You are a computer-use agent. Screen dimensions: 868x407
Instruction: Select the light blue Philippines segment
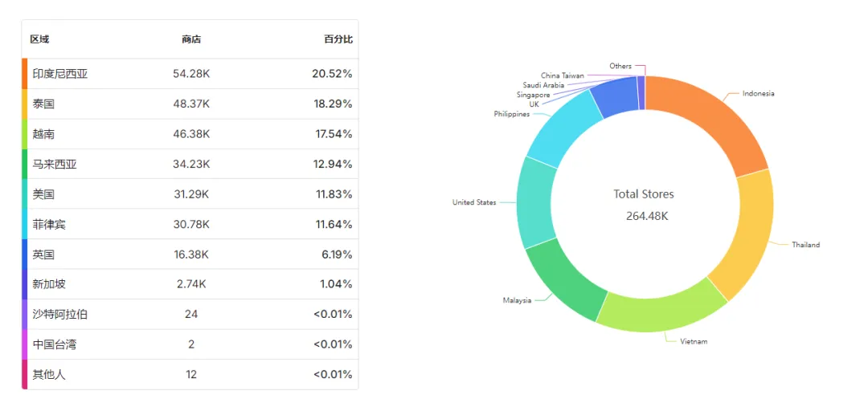pyautogui.click(x=562, y=128)
